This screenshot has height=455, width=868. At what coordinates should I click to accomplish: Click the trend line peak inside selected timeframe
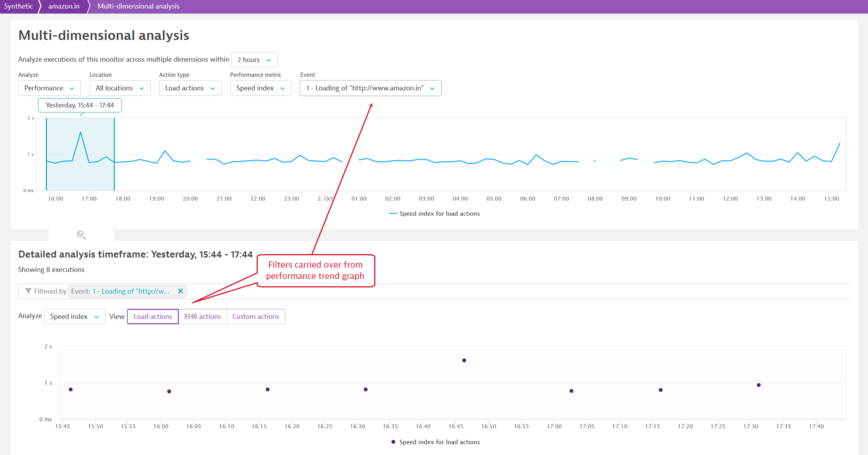click(x=81, y=132)
